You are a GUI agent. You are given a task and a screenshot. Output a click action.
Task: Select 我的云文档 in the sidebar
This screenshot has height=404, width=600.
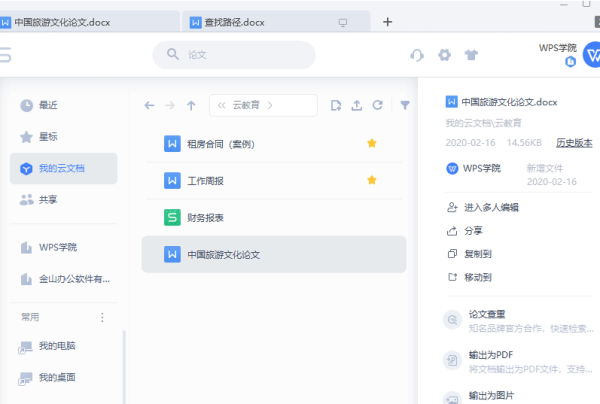coord(64,168)
